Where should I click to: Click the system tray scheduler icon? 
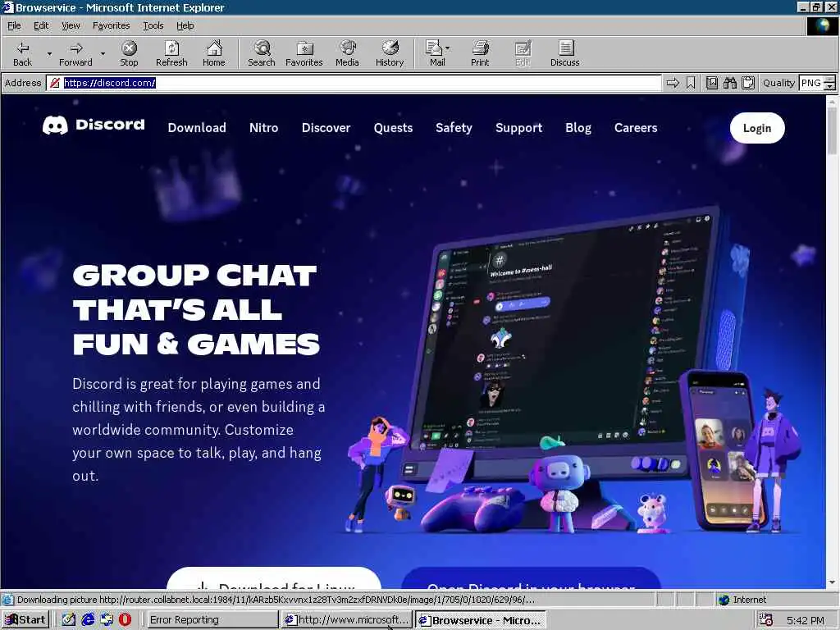coord(765,620)
